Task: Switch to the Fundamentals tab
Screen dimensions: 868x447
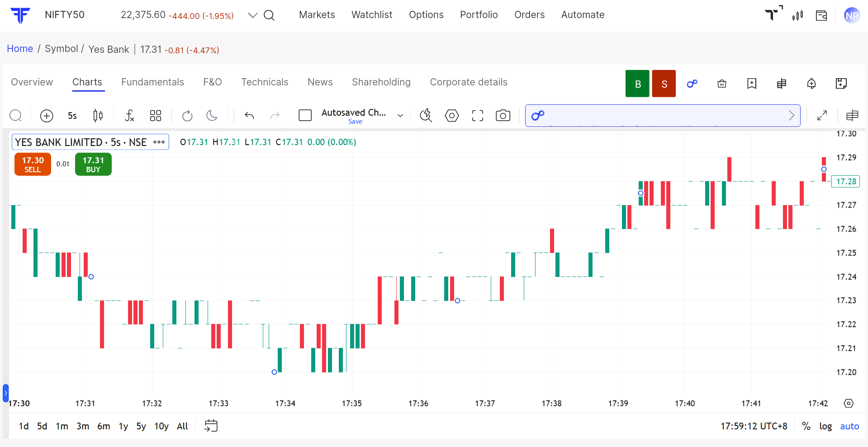Action: pyautogui.click(x=152, y=82)
